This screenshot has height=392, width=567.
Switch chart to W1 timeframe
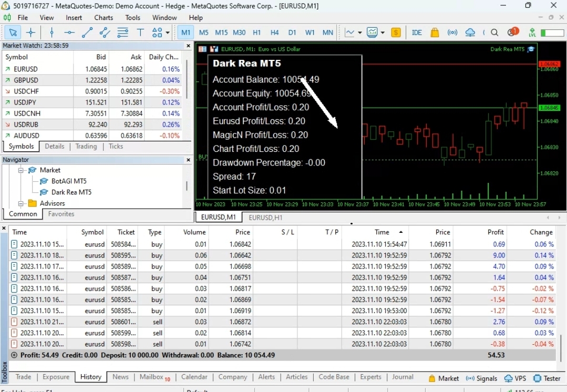point(310,33)
